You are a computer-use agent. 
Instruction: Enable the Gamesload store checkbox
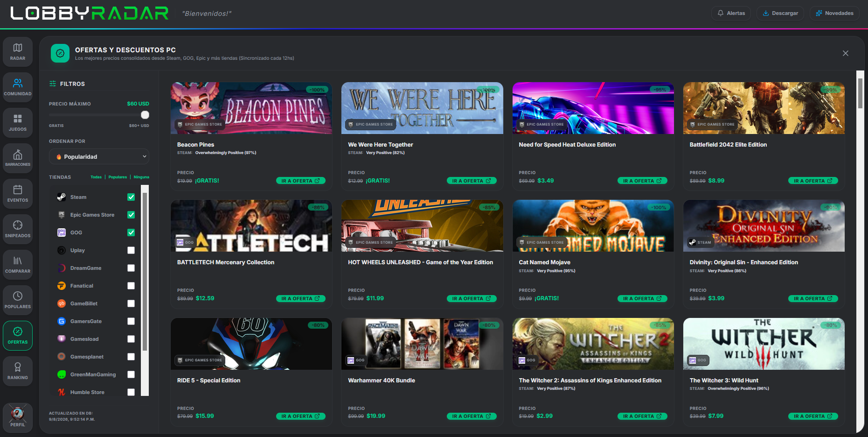point(131,339)
